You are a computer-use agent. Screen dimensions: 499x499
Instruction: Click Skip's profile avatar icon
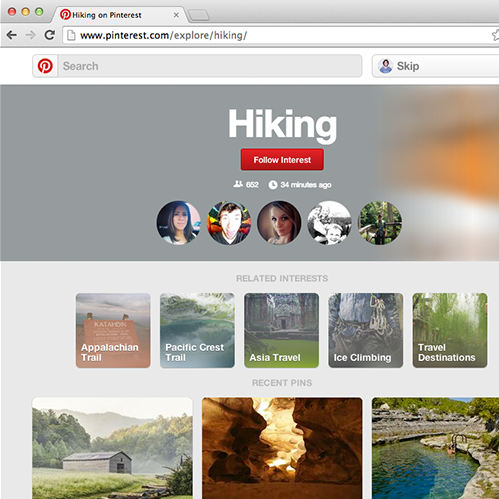[386, 66]
